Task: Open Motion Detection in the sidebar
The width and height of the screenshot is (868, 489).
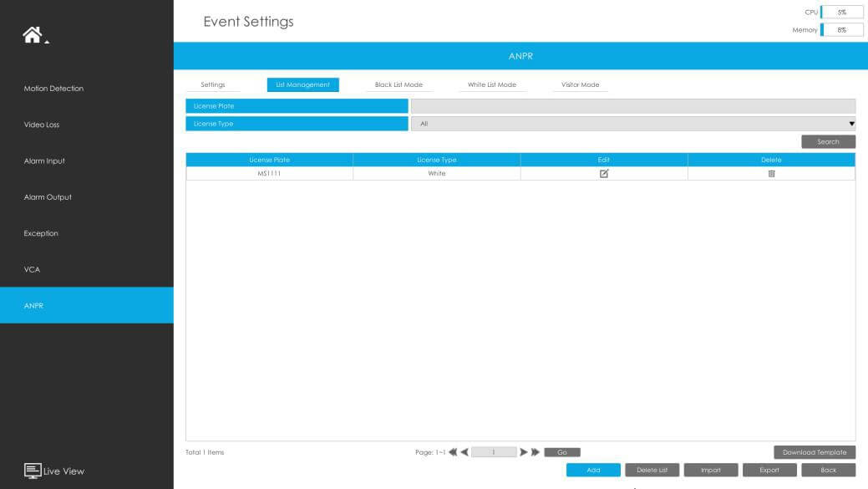Action: click(53, 89)
